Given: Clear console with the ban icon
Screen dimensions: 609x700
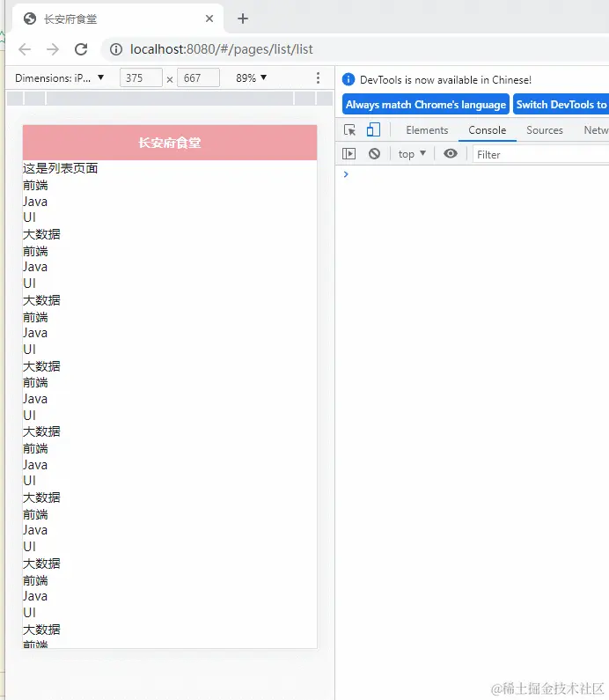Looking at the screenshot, I should (x=374, y=154).
